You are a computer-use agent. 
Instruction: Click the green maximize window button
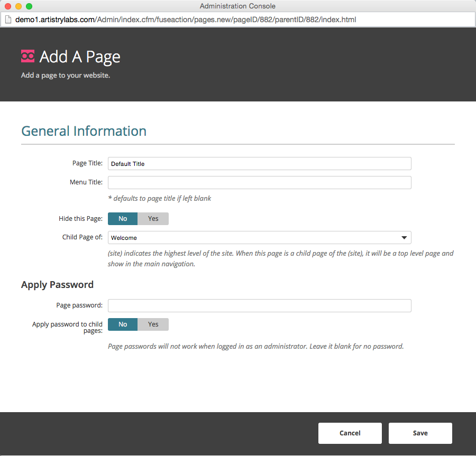29,6
